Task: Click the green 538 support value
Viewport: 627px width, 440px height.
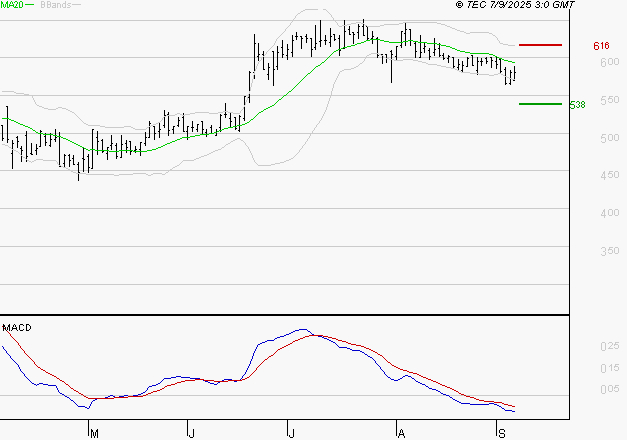Action: (x=577, y=105)
